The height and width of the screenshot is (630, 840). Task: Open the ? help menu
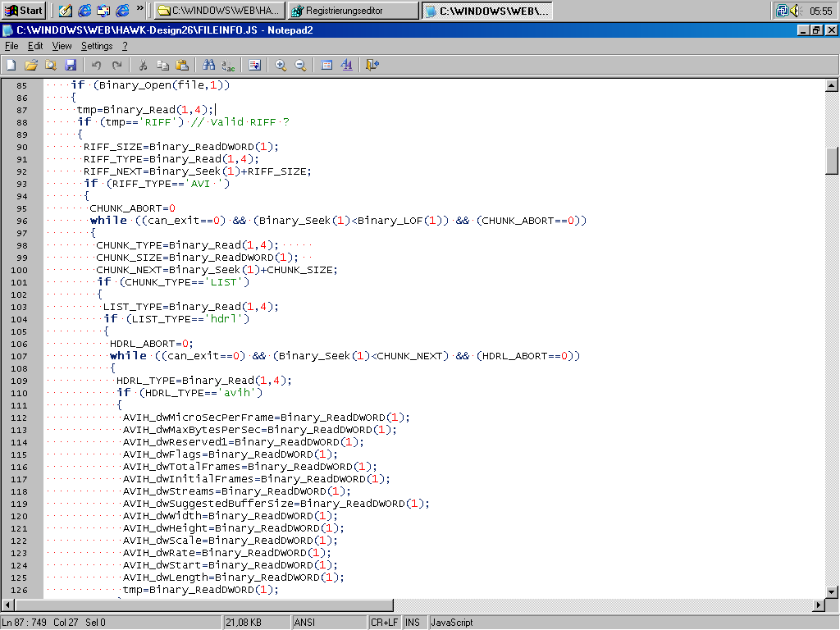125,46
